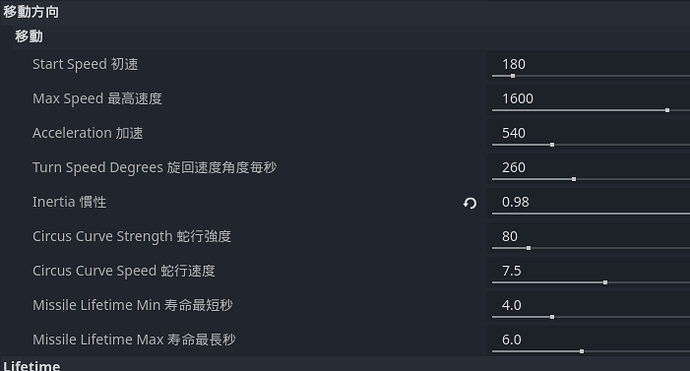Click the Circus Curve Strength slider handle
The height and width of the screenshot is (371, 690).
(x=529, y=248)
